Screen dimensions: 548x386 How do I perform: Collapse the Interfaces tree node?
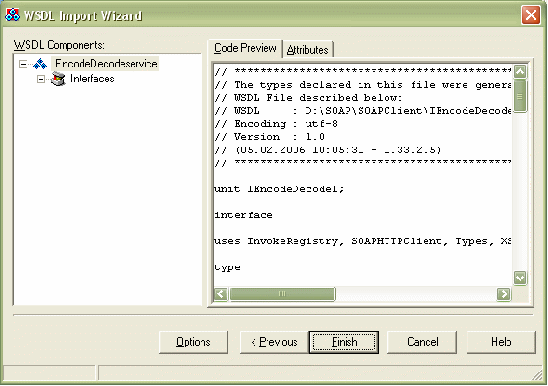(41, 79)
